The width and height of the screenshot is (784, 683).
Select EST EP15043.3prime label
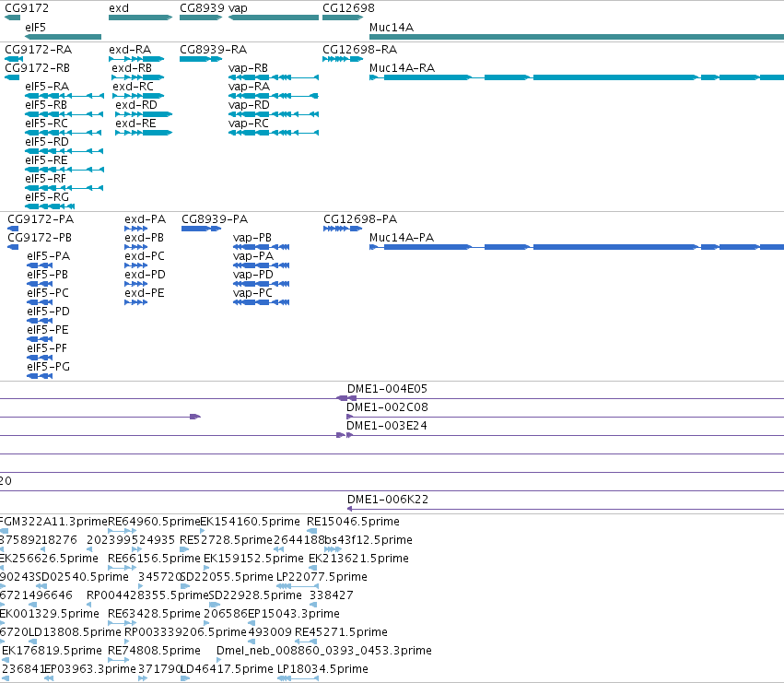point(294,615)
